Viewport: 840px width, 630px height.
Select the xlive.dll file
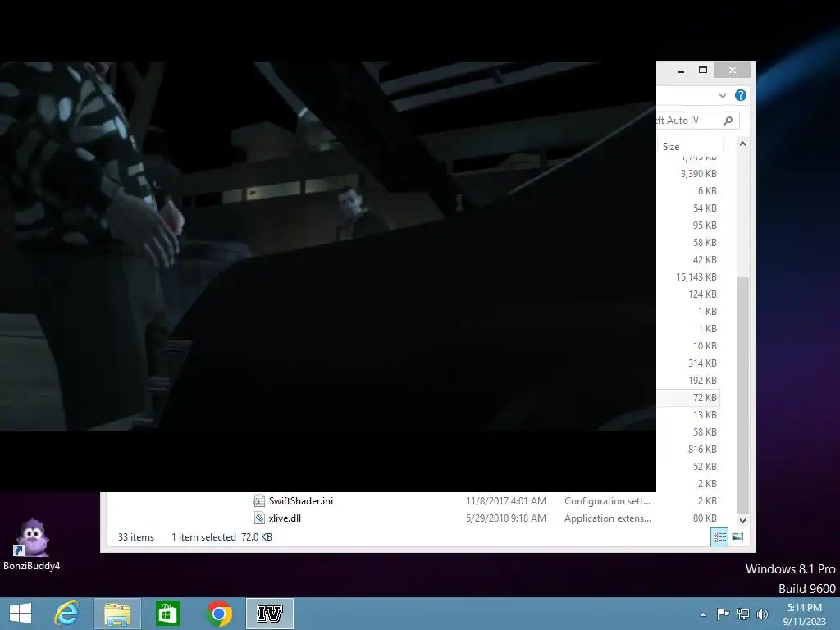click(x=285, y=518)
